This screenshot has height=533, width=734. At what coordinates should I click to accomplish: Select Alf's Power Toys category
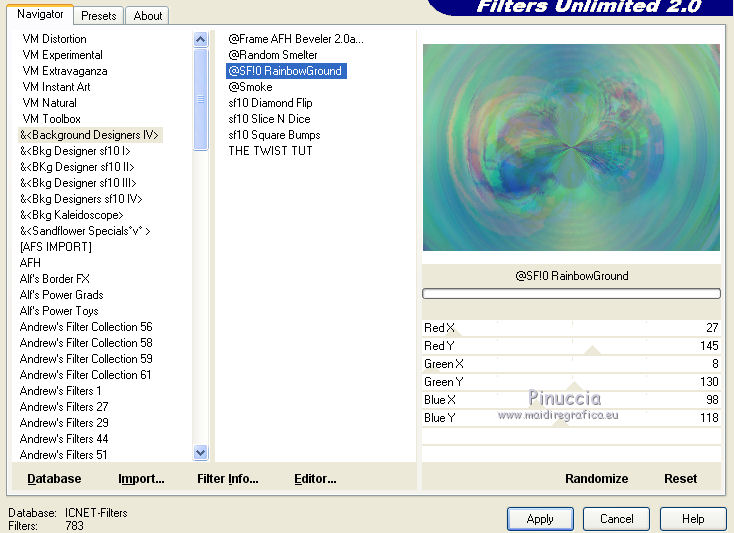(59, 311)
